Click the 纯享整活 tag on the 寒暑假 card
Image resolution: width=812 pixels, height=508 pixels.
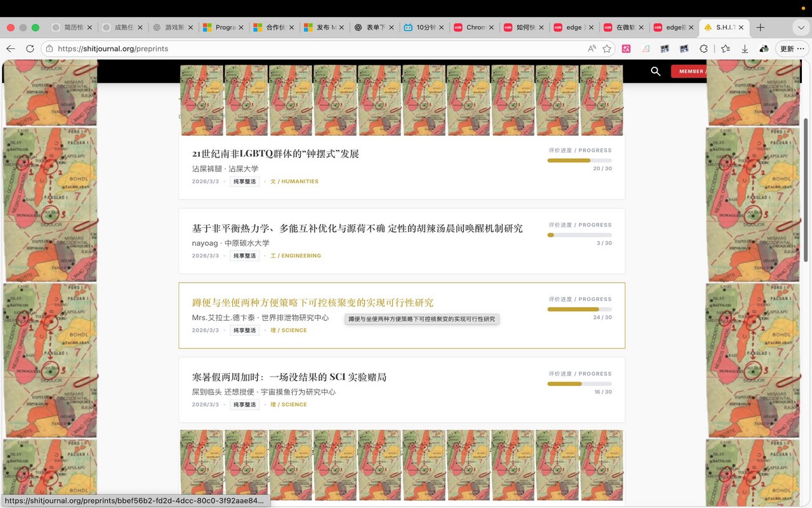(245, 404)
